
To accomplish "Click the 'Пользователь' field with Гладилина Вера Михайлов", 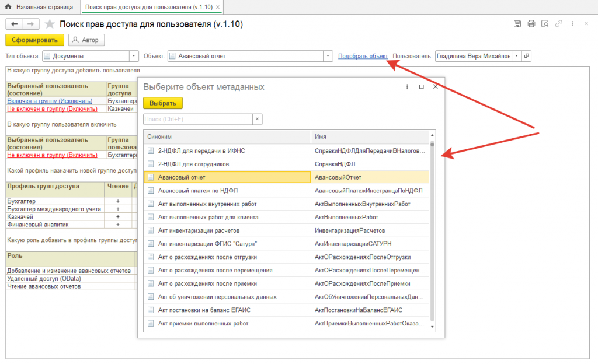I will [x=473, y=56].
